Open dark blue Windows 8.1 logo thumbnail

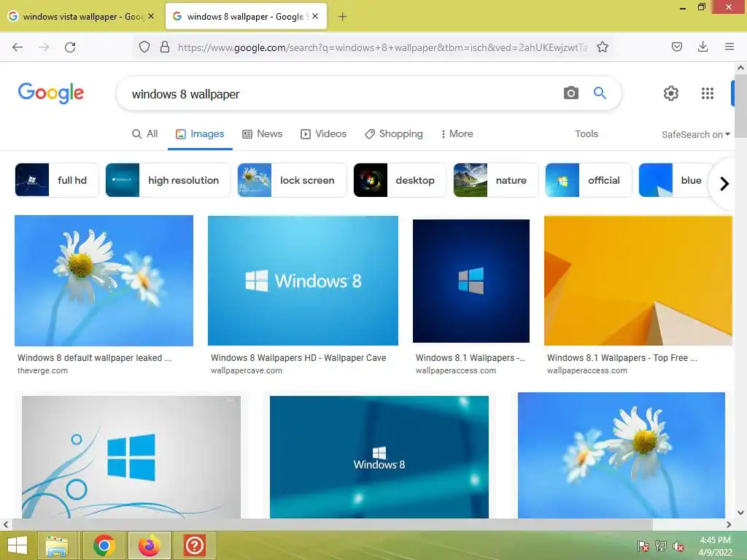(x=471, y=281)
